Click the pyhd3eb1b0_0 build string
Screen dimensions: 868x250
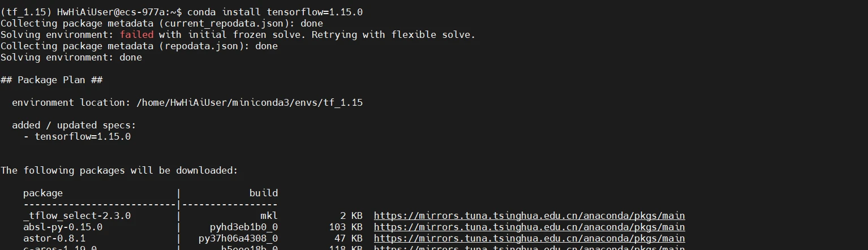[244, 227]
